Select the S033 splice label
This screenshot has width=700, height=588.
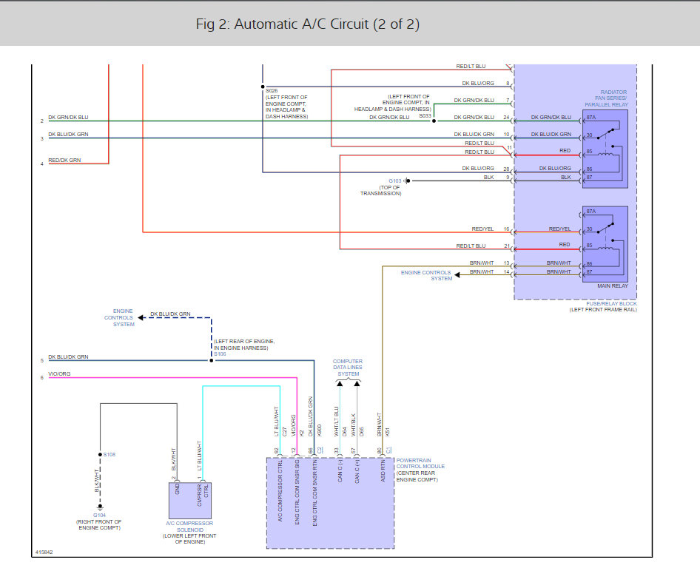425,115
